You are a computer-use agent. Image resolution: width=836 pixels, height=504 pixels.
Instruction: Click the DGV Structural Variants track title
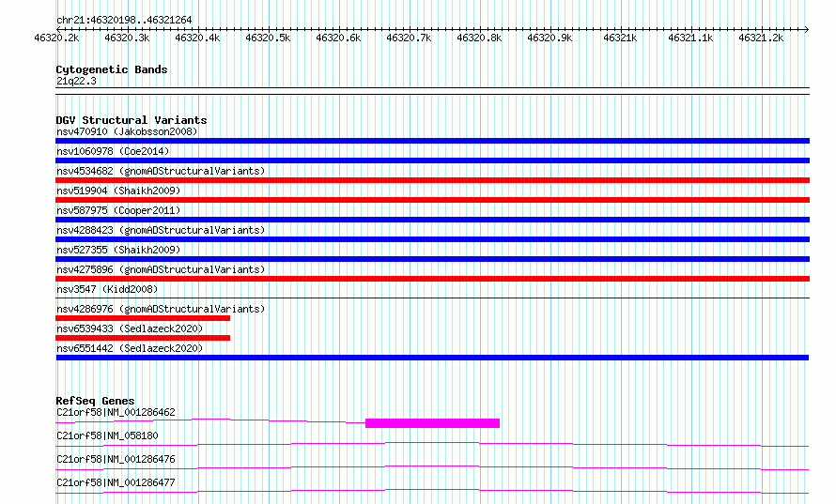[132, 120]
